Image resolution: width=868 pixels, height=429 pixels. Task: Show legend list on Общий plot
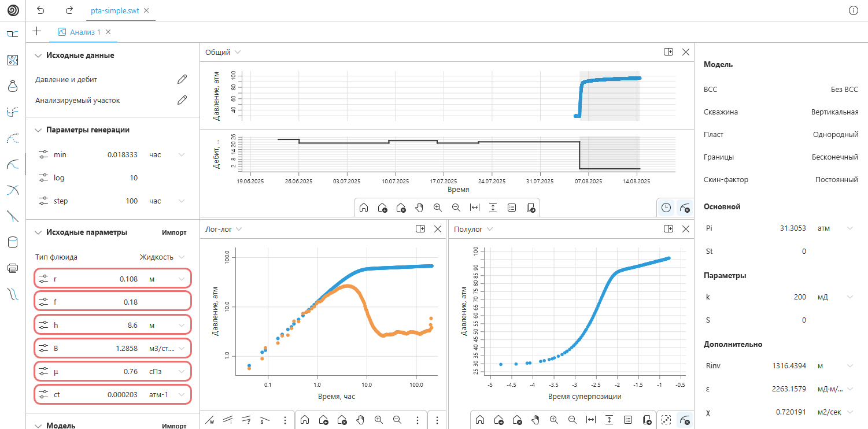tap(512, 208)
